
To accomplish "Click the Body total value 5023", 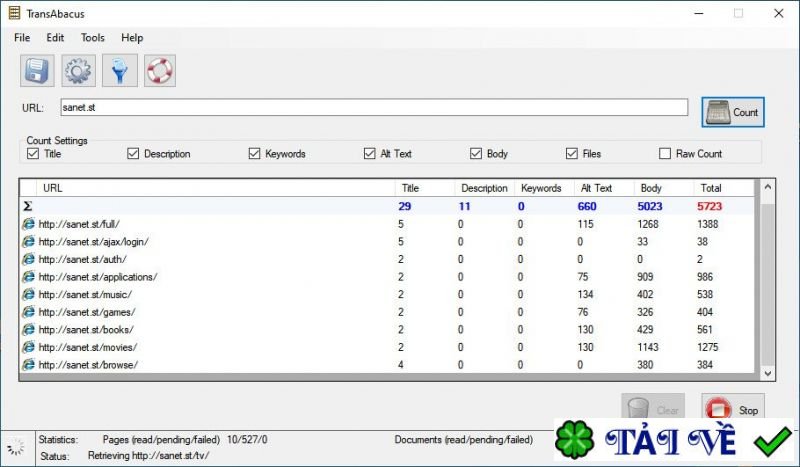I will click(x=649, y=206).
